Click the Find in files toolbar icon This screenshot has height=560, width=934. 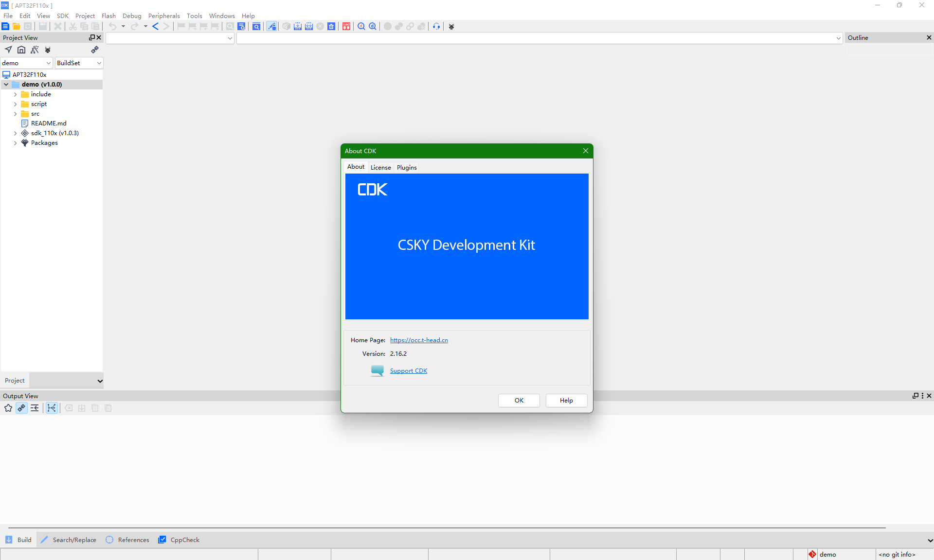click(x=241, y=26)
